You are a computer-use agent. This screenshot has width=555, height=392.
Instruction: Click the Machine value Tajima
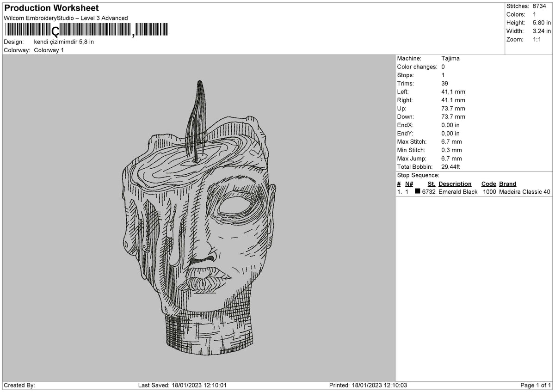[x=450, y=59]
